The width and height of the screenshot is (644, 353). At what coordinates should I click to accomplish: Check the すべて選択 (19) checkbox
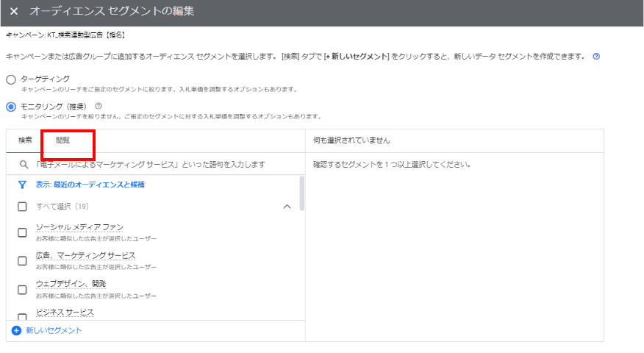point(22,207)
